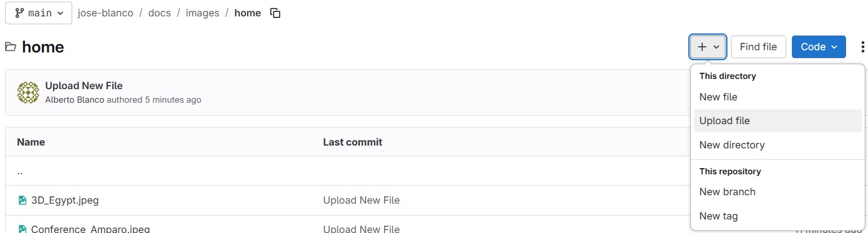
Task: Select New tag menu option
Action: (718, 216)
